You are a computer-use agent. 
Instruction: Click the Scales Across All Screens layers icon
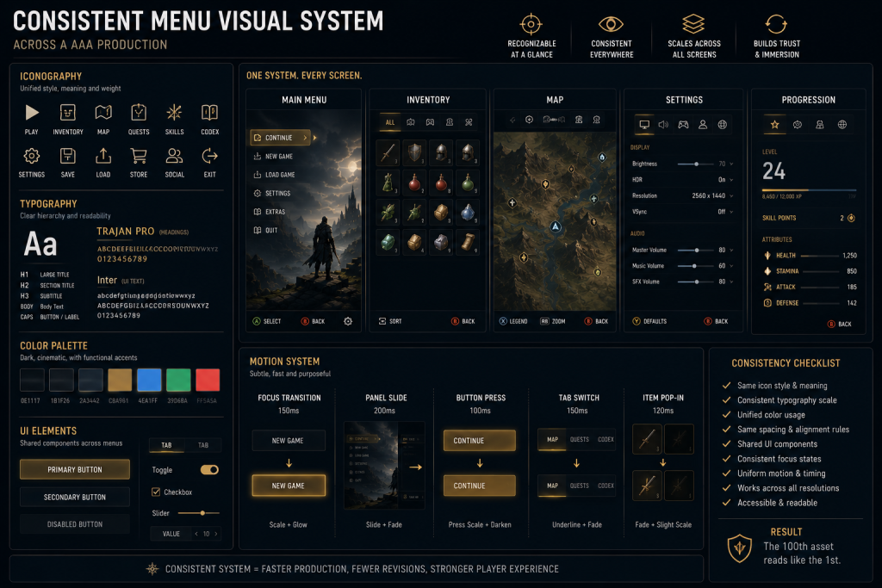point(693,24)
